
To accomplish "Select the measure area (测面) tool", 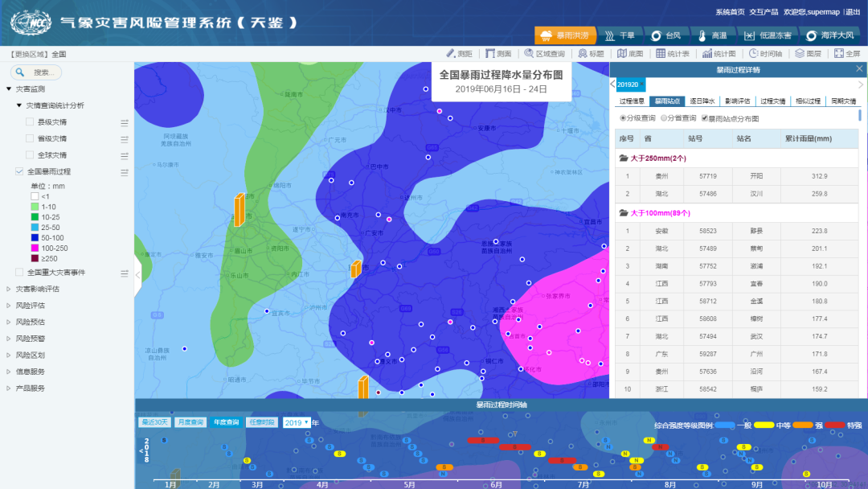I will pos(498,53).
